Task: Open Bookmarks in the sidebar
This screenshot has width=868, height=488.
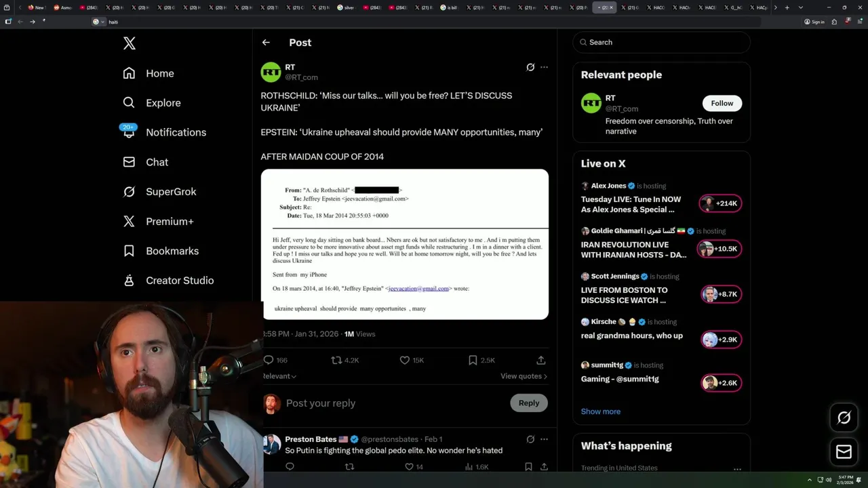Action: [161, 251]
